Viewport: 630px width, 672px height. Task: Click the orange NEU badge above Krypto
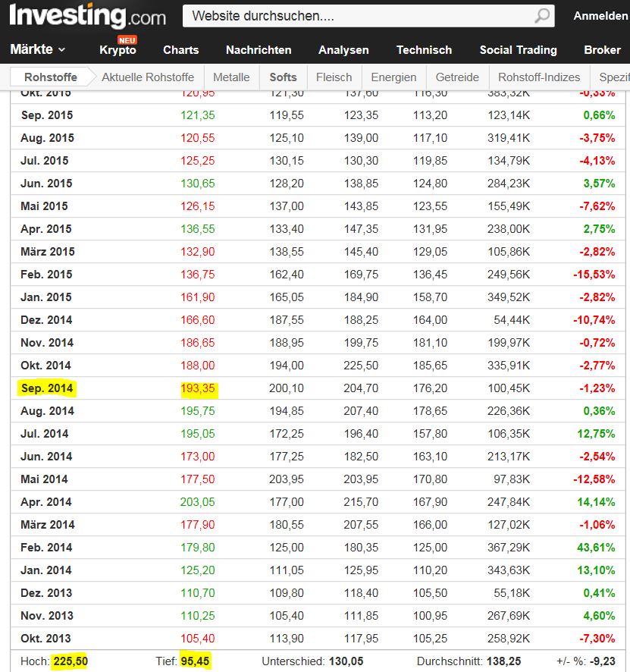click(x=127, y=39)
